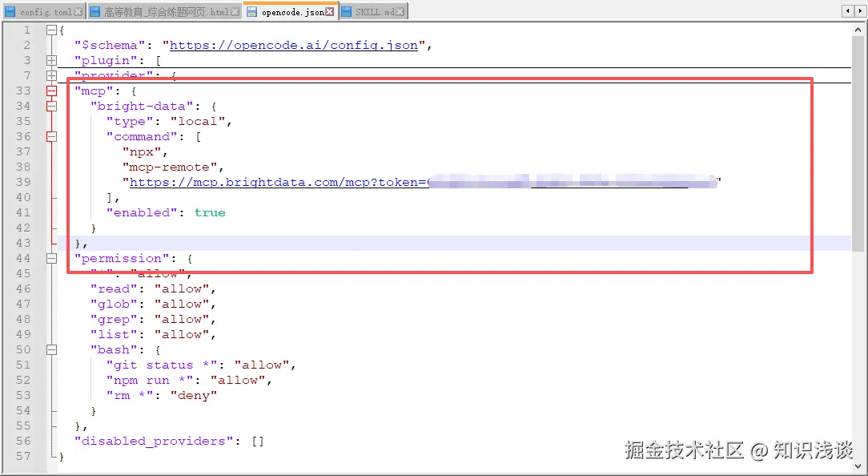Click the "deny" value on line 53

[194, 396]
